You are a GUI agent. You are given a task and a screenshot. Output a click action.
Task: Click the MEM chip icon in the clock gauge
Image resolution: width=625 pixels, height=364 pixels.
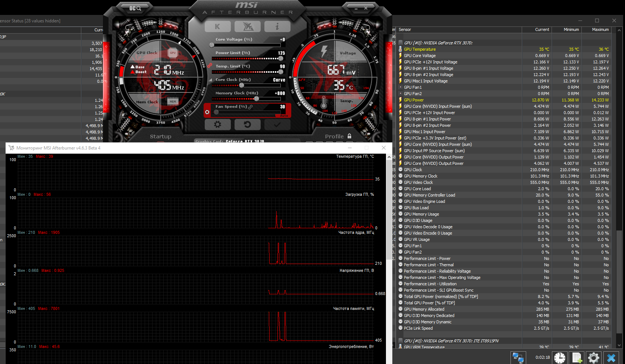tap(173, 101)
